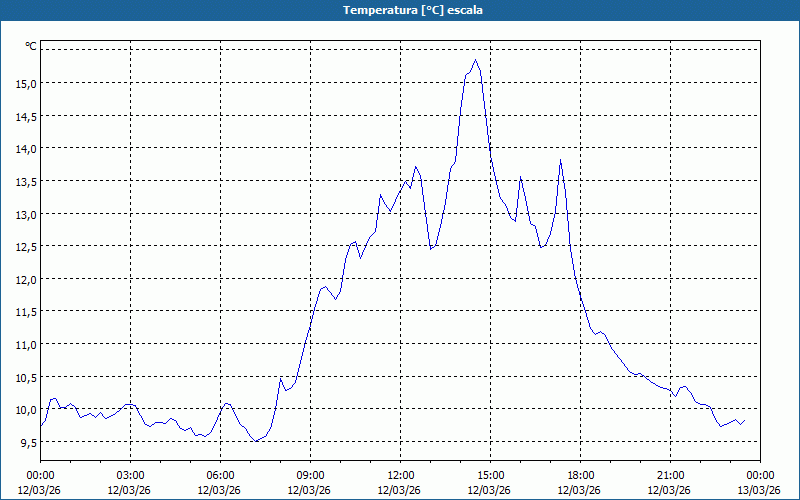The image size is (800, 500).
Task: Click the 13,5 y-axis label
Action: click(x=25, y=181)
